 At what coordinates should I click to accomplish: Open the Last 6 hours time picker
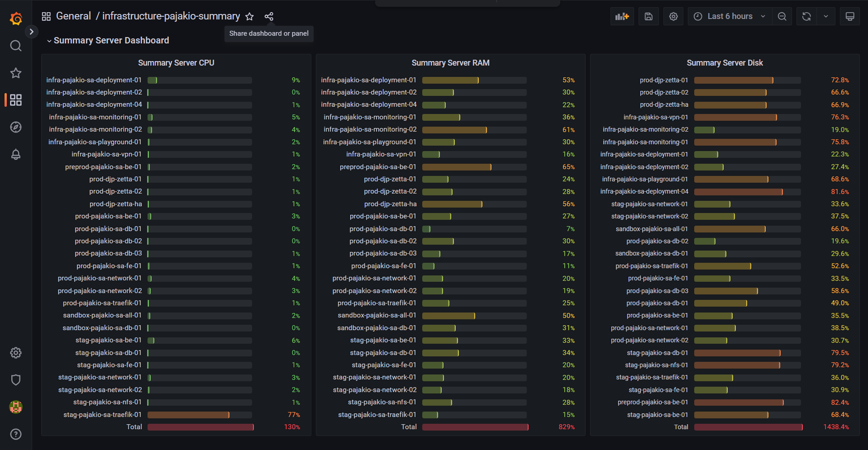pos(730,16)
